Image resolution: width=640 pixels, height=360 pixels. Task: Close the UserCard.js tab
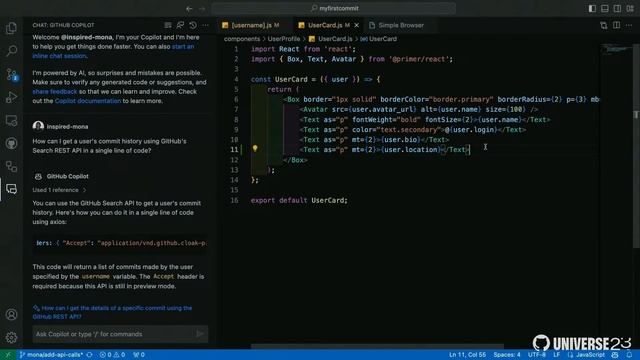coord(356,25)
